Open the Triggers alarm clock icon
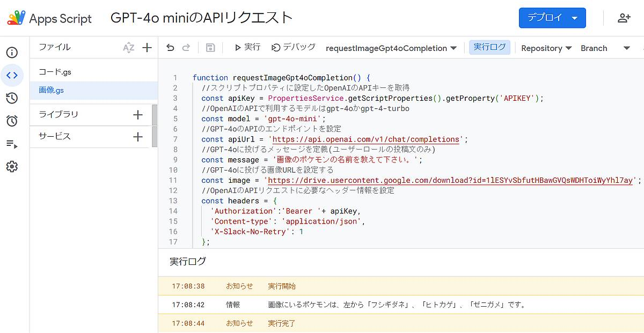 tap(12, 121)
